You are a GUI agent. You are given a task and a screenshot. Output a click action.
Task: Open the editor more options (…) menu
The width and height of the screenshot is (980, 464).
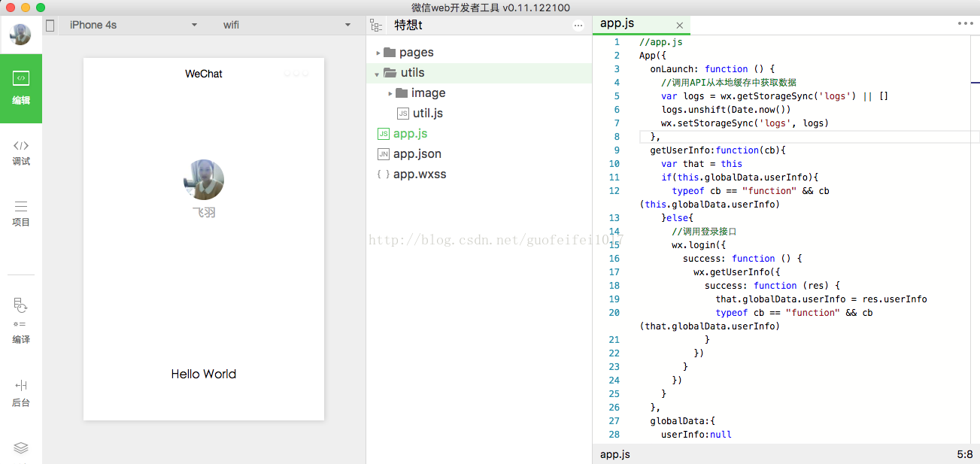pos(965,23)
